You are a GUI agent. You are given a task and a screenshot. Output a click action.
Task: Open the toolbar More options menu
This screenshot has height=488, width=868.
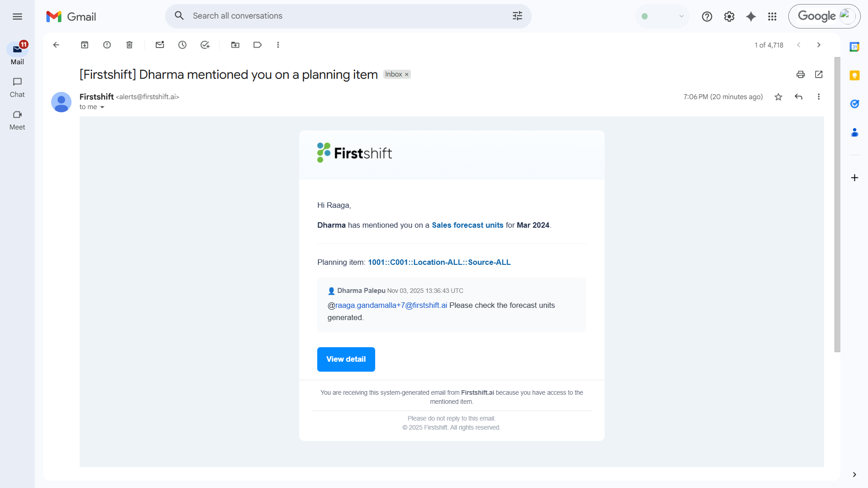click(278, 45)
